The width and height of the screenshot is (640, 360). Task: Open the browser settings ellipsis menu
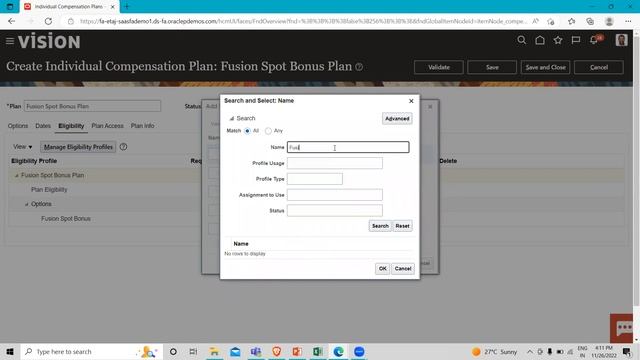pyautogui.click(x=628, y=21)
